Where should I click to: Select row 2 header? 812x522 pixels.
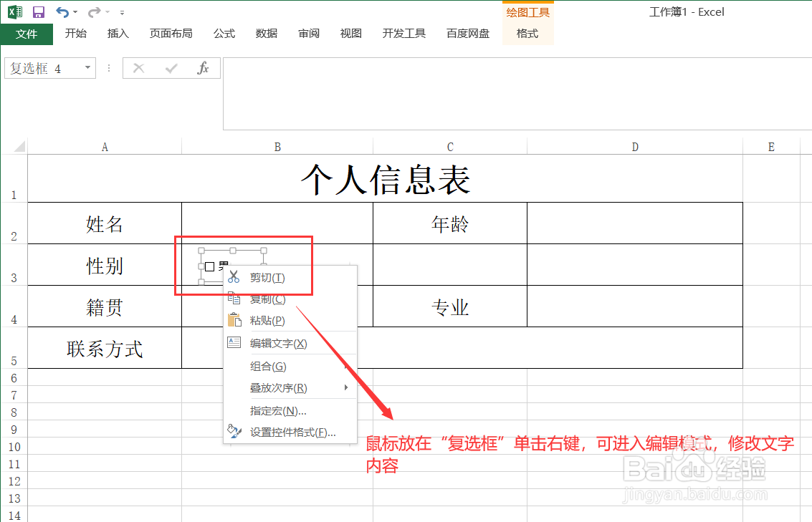tap(14, 223)
